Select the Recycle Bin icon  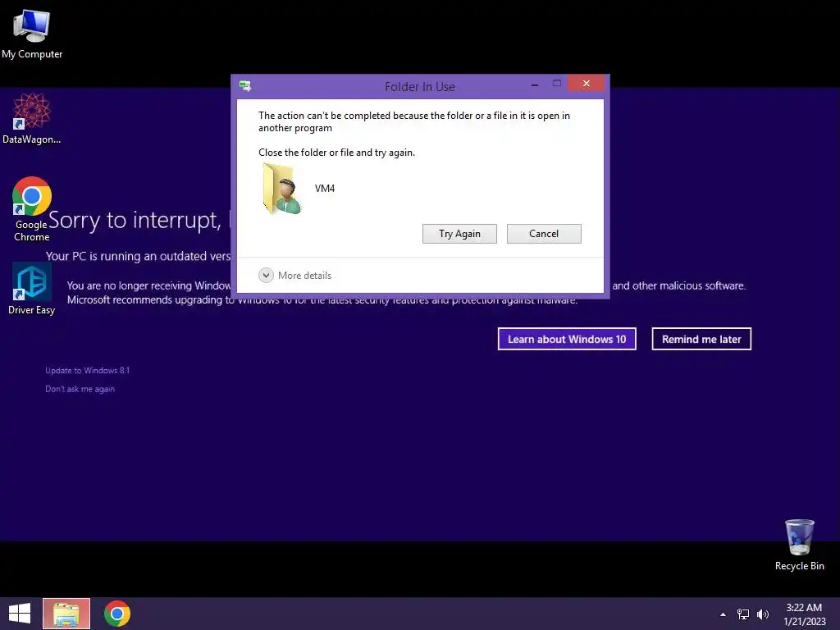coord(799,545)
